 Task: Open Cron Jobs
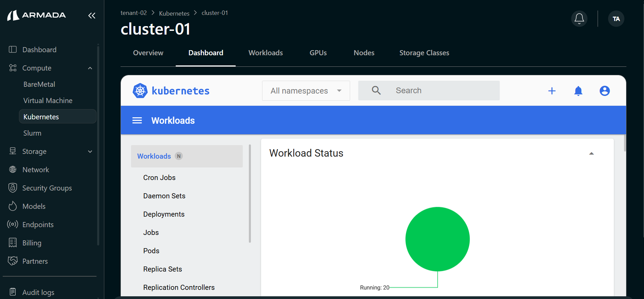pos(159,178)
